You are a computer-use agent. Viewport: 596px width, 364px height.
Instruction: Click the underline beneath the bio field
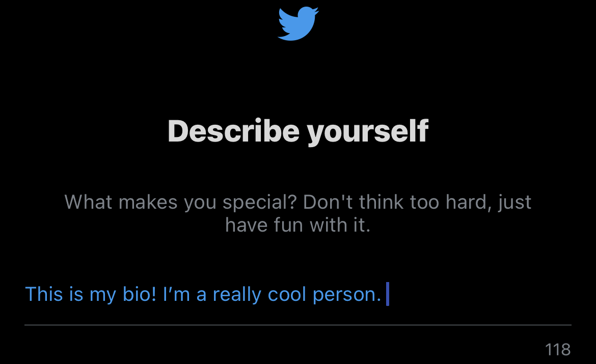[298, 324]
